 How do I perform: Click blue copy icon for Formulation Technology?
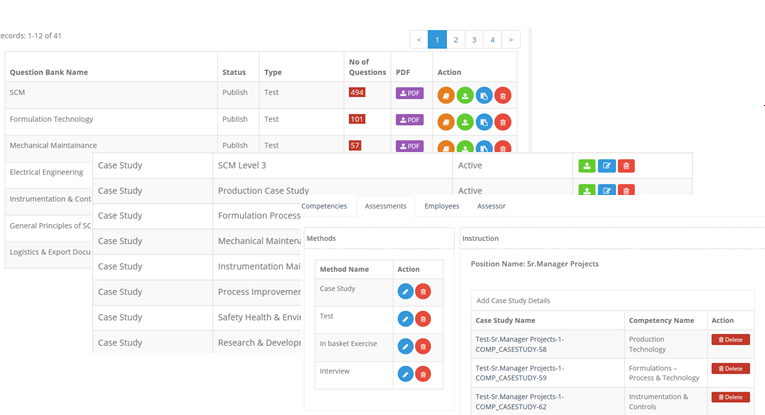484,121
